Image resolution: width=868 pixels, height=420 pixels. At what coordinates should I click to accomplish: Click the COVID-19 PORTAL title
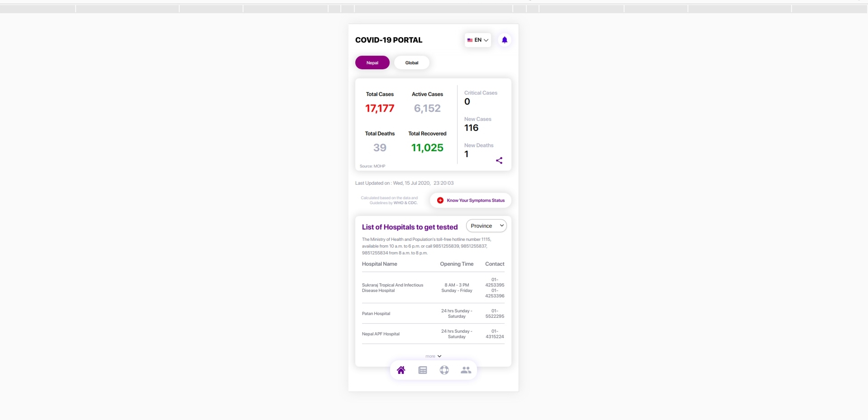tap(389, 40)
